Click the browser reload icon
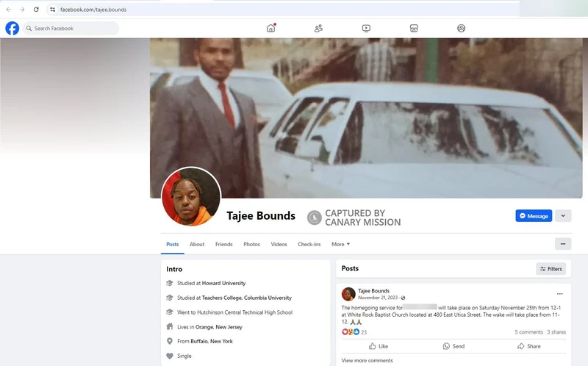This screenshot has width=588, height=366. pyautogui.click(x=35, y=9)
